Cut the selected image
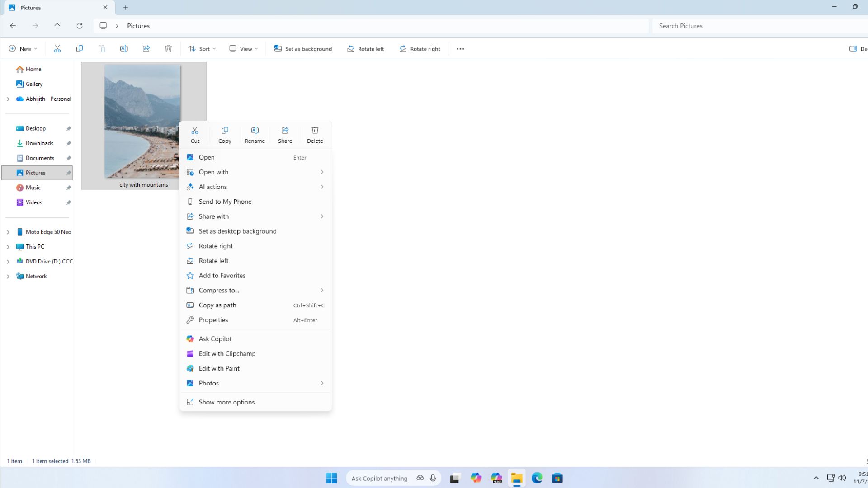This screenshot has width=868, height=488. tap(195, 134)
